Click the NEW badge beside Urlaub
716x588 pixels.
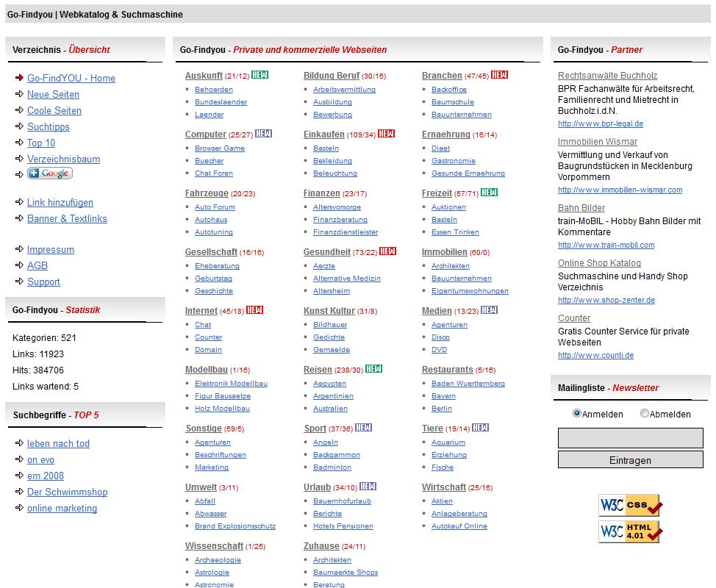pyautogui.click(x=368, y=487)
